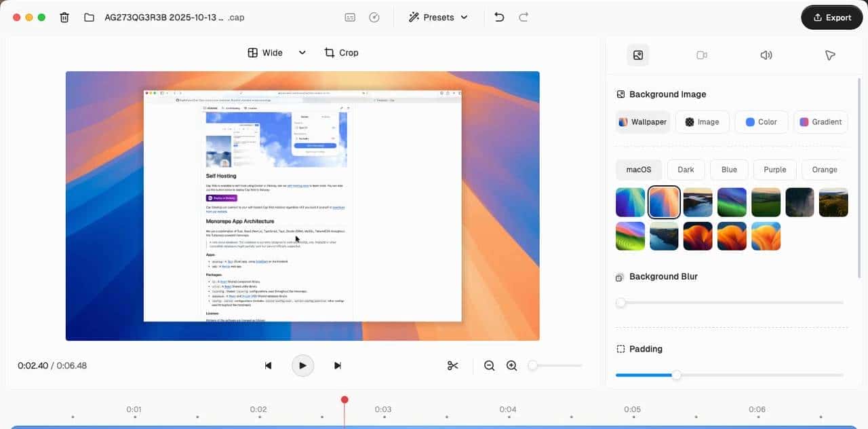Pick the blue Ventura flower wallpaper

pyautogui.click(x=732, y=236)
